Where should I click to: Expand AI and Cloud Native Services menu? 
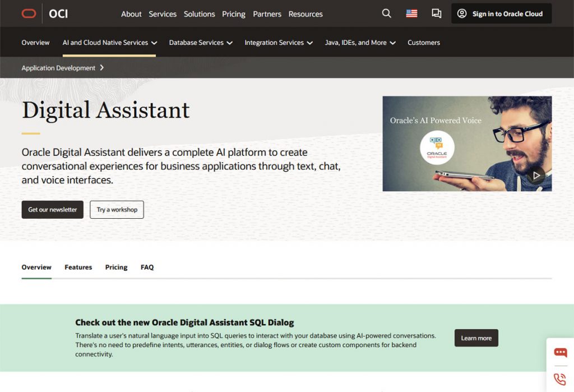109,43
